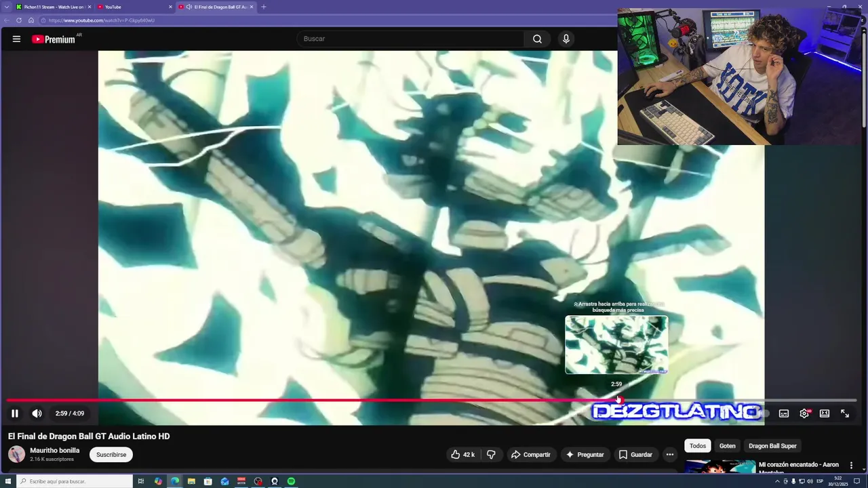The width and height of the screenshot is (868, 488).
Task: Toggle subtitles on the player
Action: (x=784, y=413)
